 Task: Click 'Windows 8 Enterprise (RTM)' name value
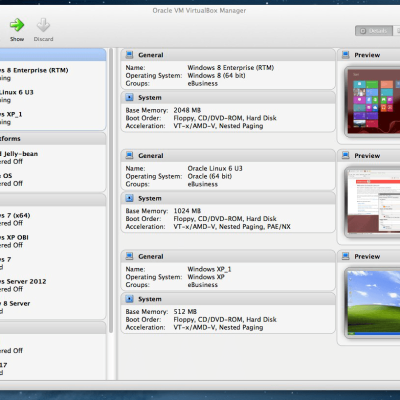click(x=231, y=67)
